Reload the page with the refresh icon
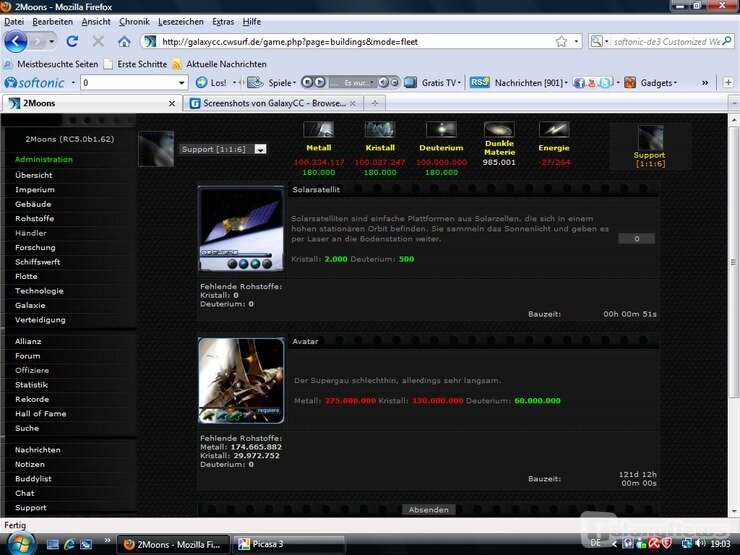The width and height of the screenshot is (740, 555). pyautogui.click(x=72, y=42)
